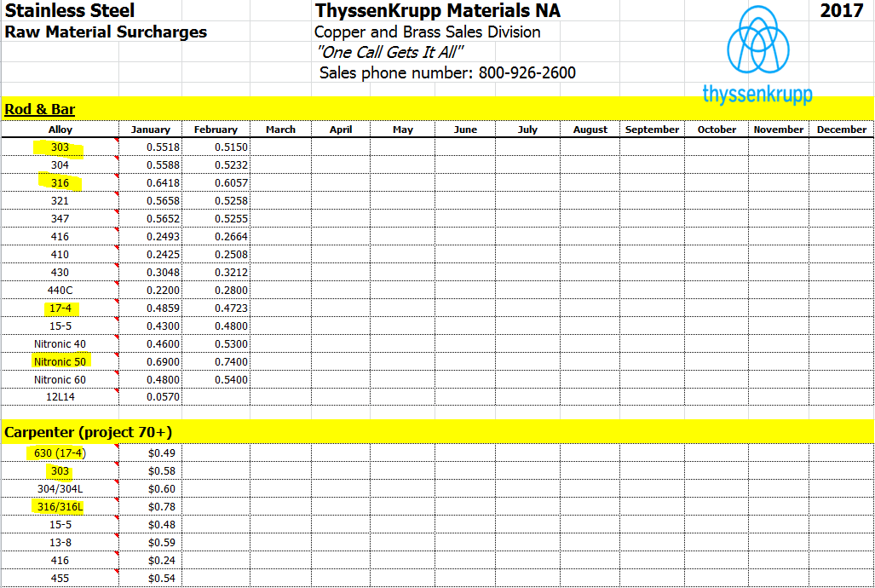
Task: Click the 12L14 alloy cell
Action: [60, 397]
